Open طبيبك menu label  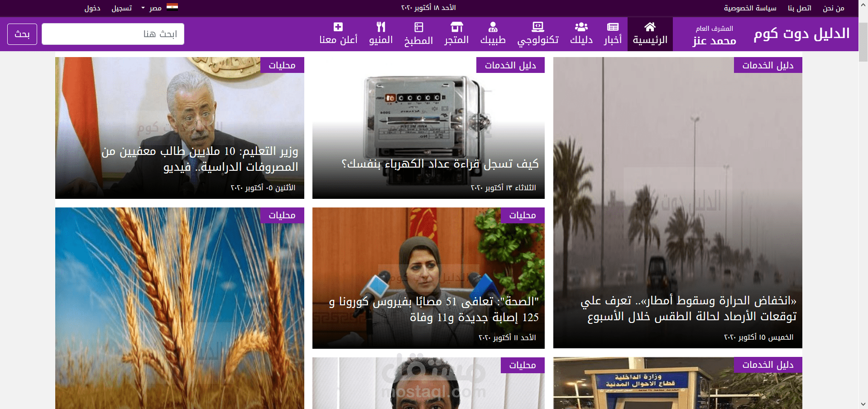coord(493,40)
